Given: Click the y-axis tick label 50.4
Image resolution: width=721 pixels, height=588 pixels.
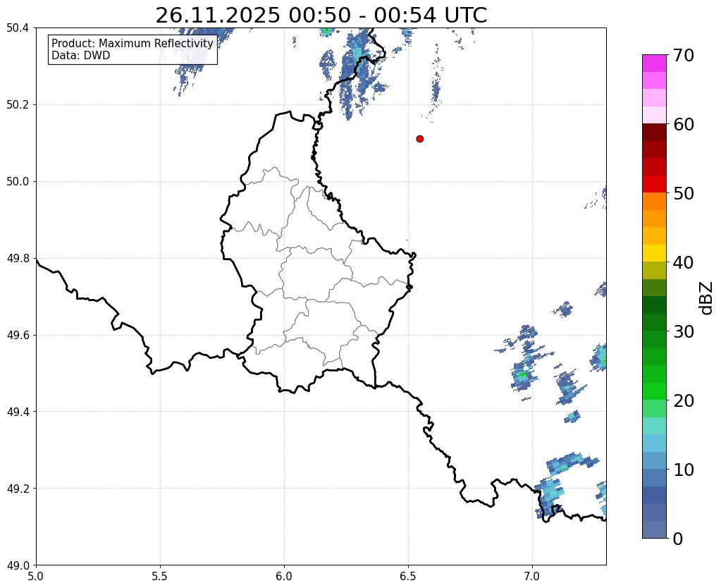Looking at the screenshot, I should tap(18, 28).
